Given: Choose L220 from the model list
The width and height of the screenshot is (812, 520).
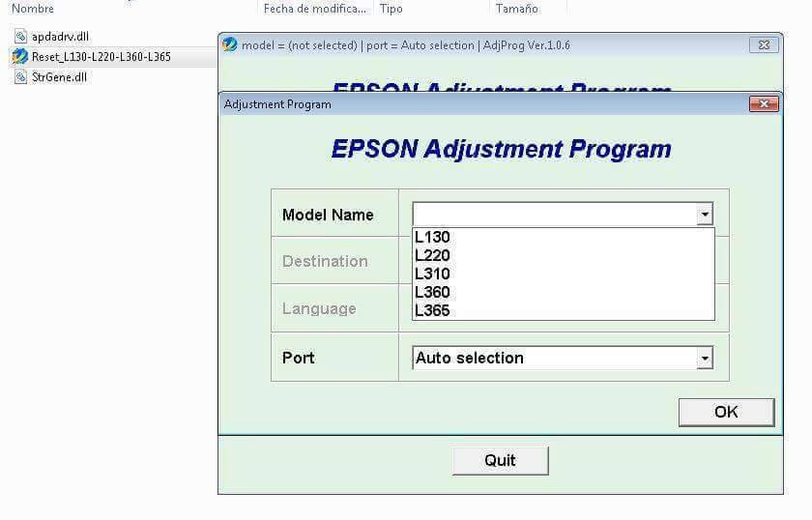Looking at the screenshot, I should pos(564,255).
